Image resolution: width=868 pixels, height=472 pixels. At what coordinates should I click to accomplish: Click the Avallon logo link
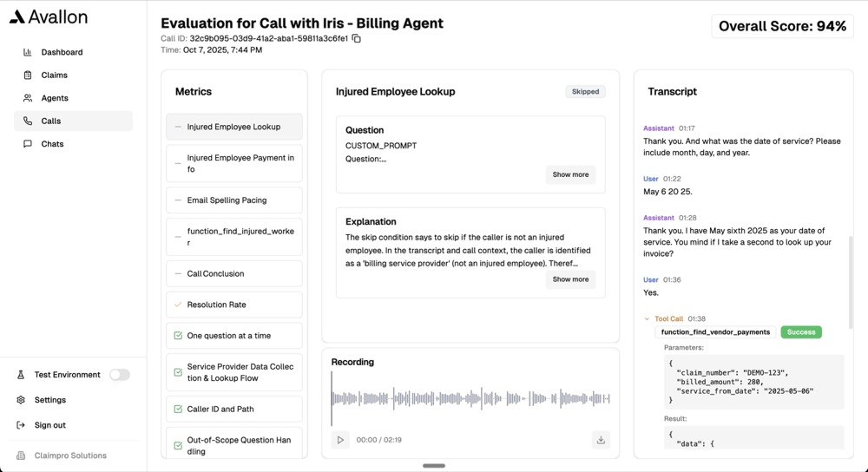[49, 16]
